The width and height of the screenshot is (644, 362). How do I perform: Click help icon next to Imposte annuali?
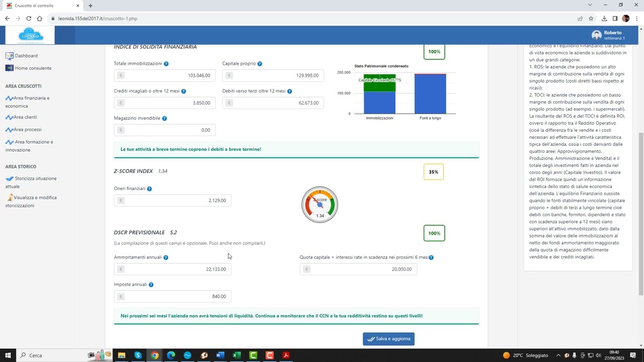(x=151, y=285)
